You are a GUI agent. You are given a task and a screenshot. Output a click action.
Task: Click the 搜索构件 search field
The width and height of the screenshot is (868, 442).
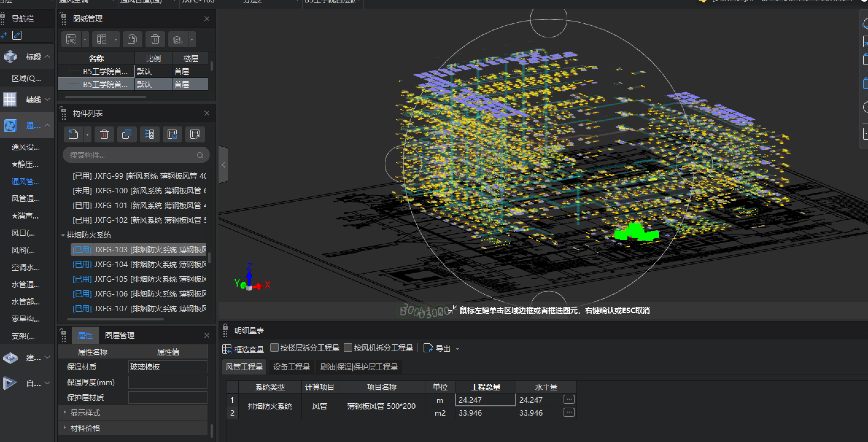point(131,155)
